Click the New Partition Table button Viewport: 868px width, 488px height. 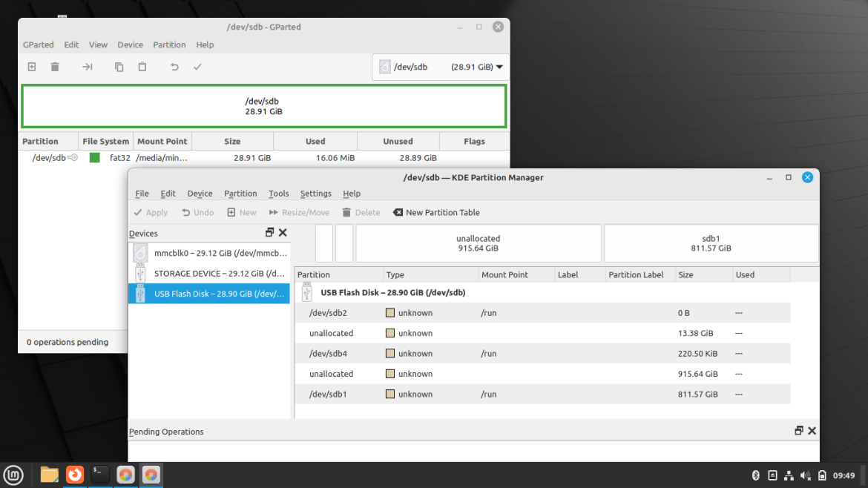pos(436,212)
